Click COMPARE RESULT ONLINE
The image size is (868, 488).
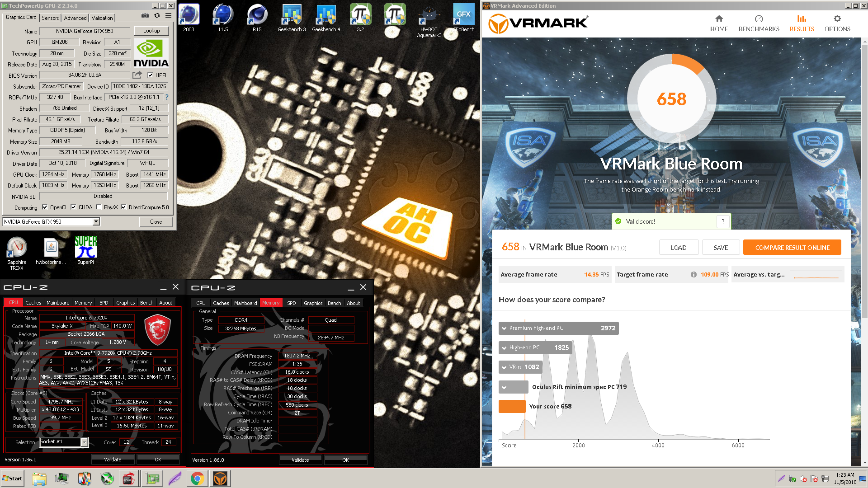(x=792, y=248)
